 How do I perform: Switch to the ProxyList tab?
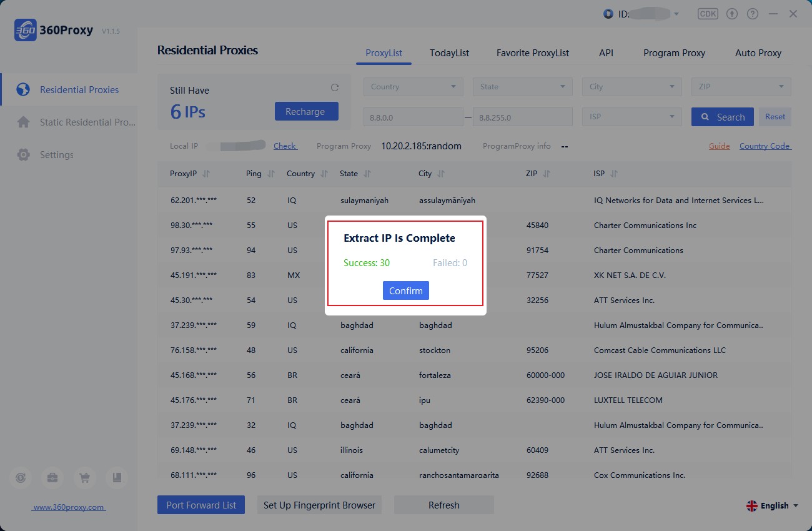click(x=384, y=53)
